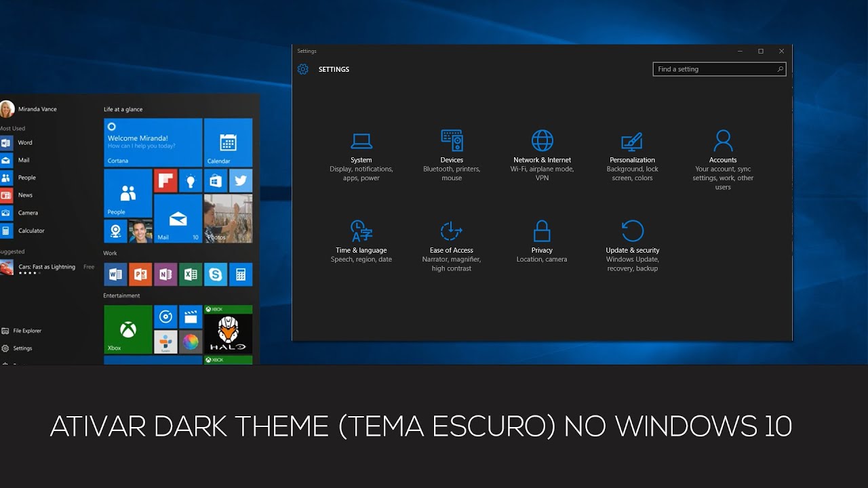This screenshot has width=868, height=488.
Task: Open the contact photo tile of smiling man
Action: coord(140,231)
